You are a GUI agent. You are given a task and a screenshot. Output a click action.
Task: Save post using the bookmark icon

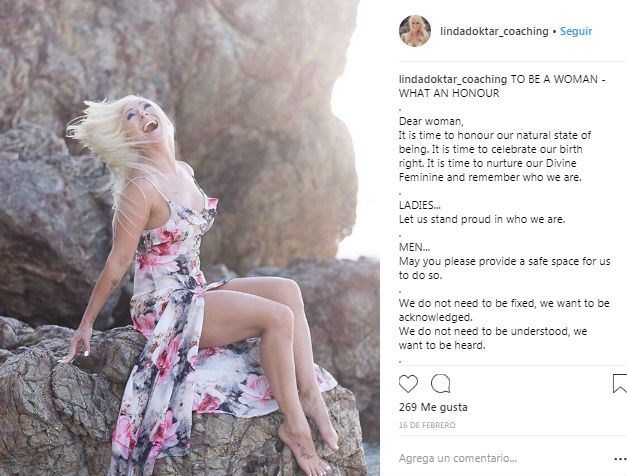[620, 383]
